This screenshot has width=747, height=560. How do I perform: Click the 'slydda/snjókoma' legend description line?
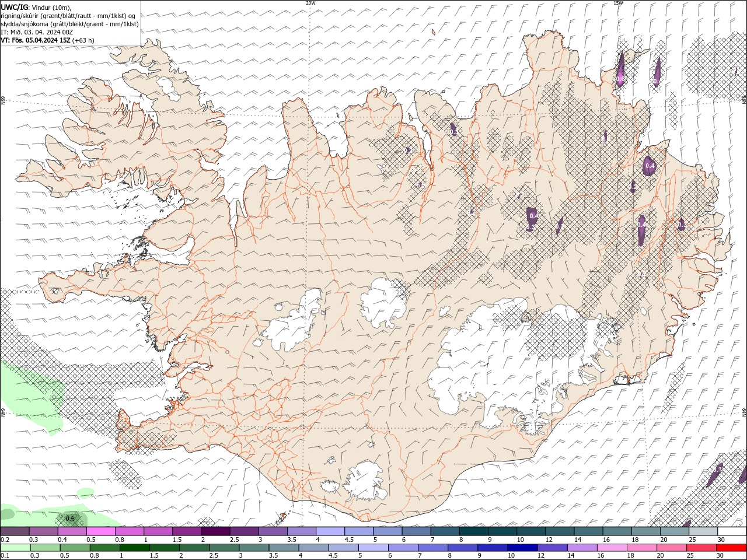(69, 24)
